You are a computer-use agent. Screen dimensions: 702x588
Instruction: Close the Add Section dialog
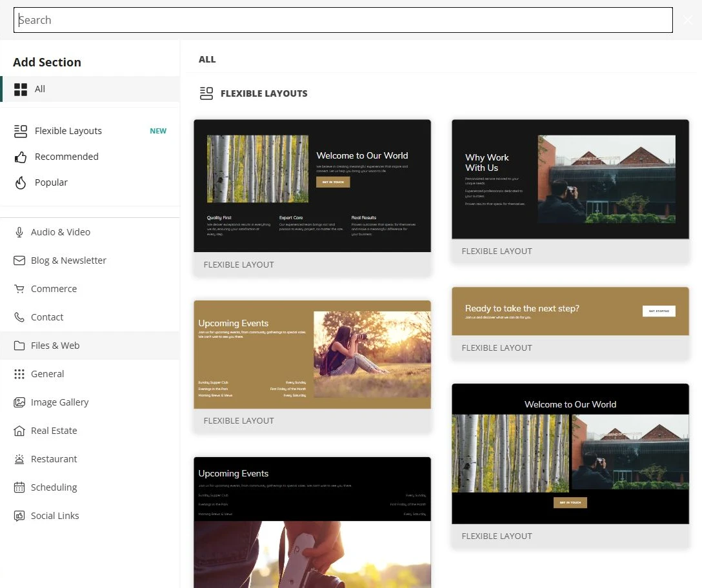[x=688, y=20]
